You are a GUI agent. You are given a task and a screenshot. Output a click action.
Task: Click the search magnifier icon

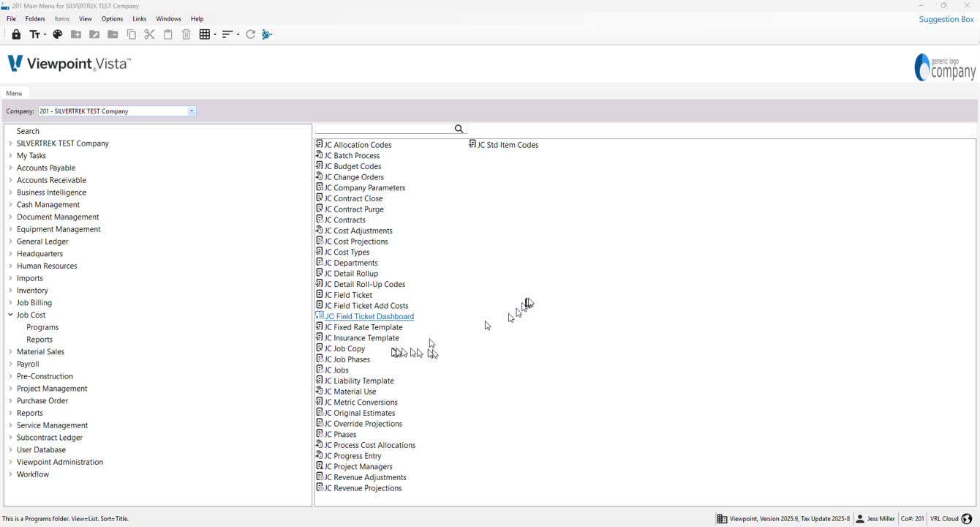[459, 129]
